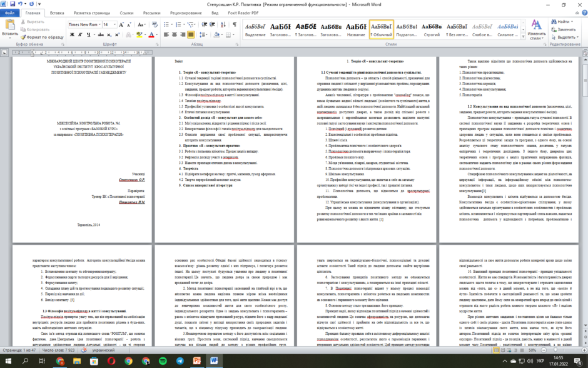This screenshot has height=368, width=588.
Task: Show paragraph marks pilcrow icon
Action: [235, 24]
